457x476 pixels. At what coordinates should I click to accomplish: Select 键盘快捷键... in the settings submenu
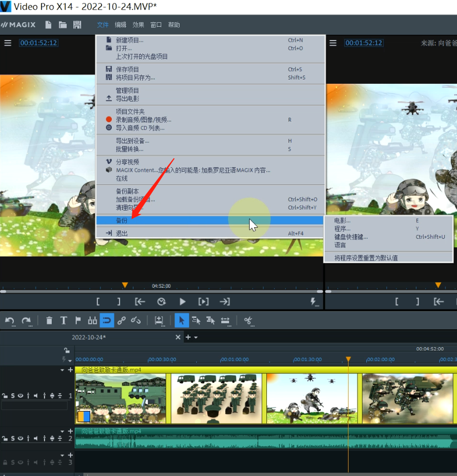389,237
